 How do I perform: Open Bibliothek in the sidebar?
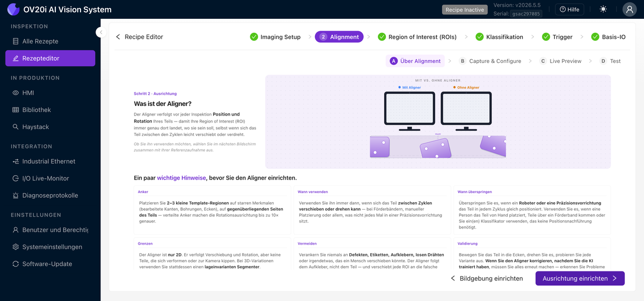tap(50, 110)
